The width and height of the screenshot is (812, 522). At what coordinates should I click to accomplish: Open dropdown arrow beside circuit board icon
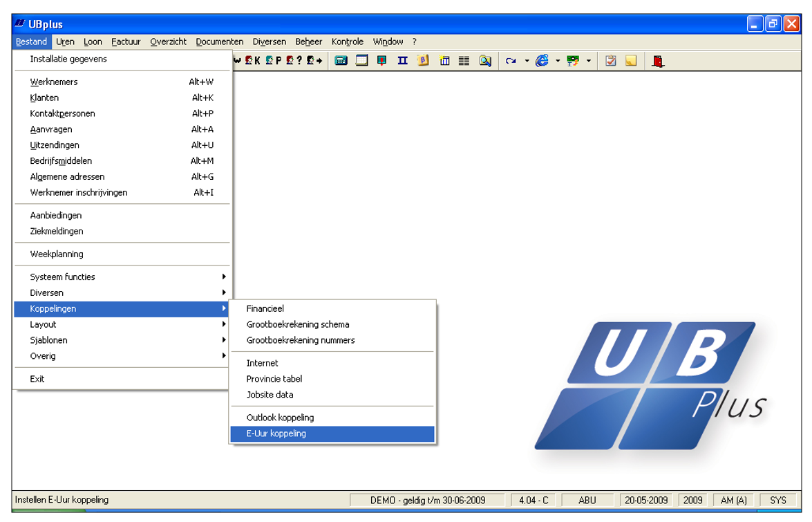pyautogui.click(x=589, y=61)
